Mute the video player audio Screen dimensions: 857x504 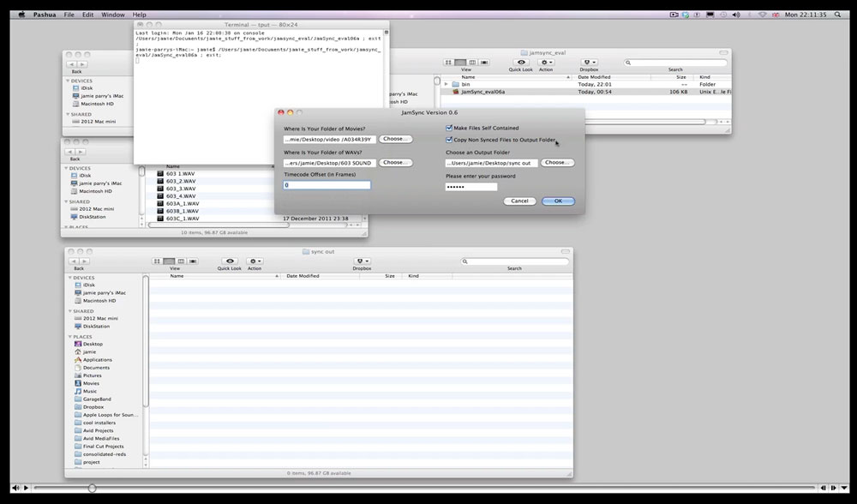tap(15, 489)
